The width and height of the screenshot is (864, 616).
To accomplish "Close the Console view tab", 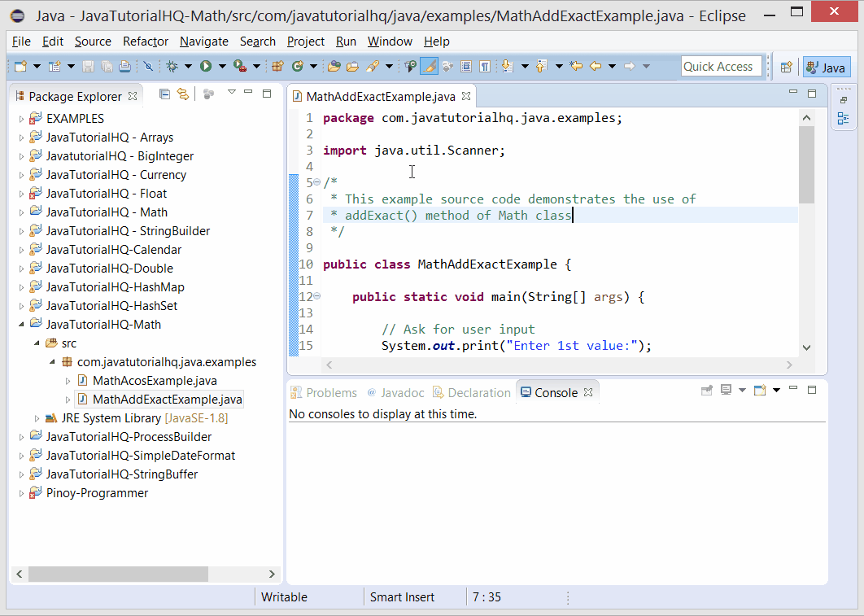I will click(588, 392).
